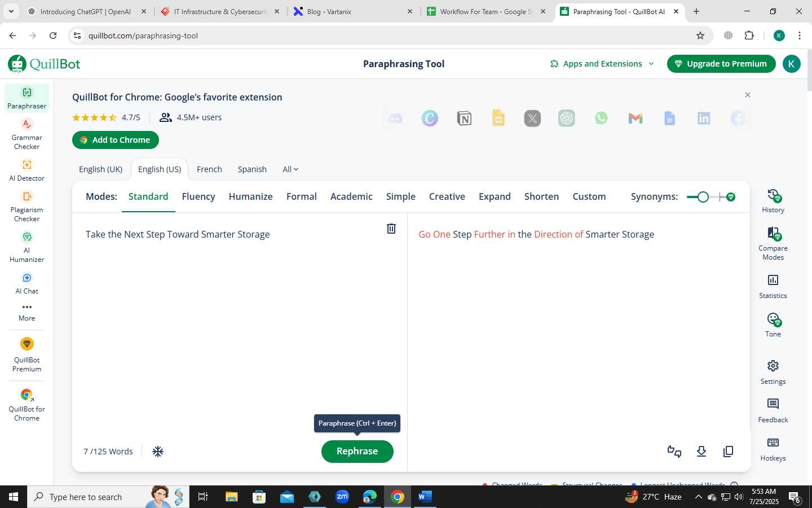Open AI Humanizer from sidebar
Viewport: 812px width, 508px height.
pos(27,247)
